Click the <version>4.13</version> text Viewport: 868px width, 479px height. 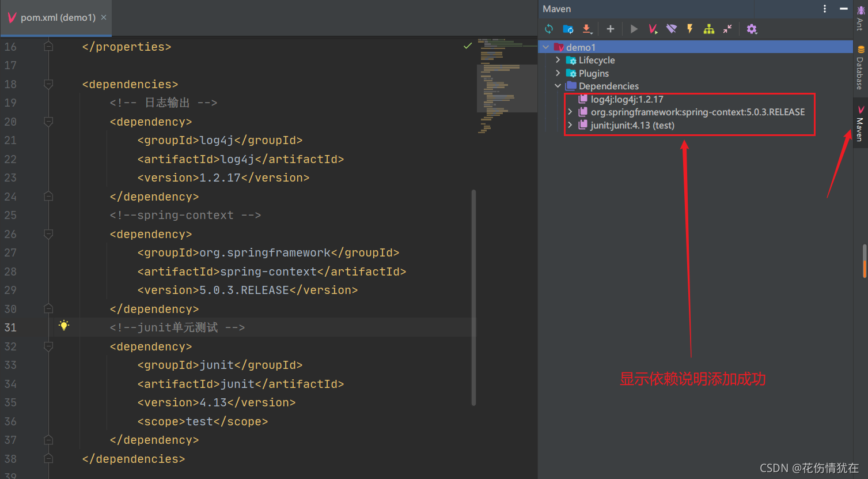tap(217, 402)
